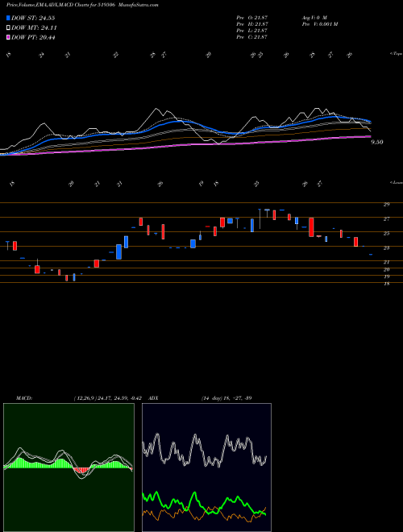Click price axis label 18
Screen dimensions: 403x532
386,284
